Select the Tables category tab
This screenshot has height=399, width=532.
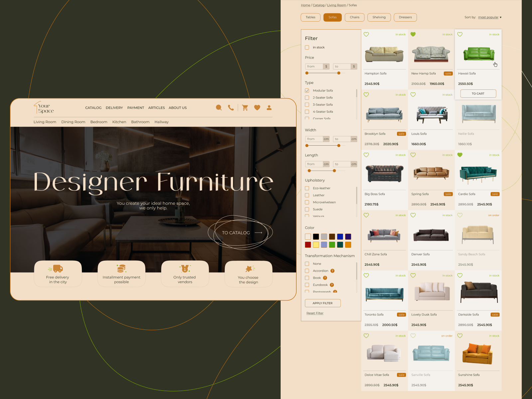tap(311, 17)
